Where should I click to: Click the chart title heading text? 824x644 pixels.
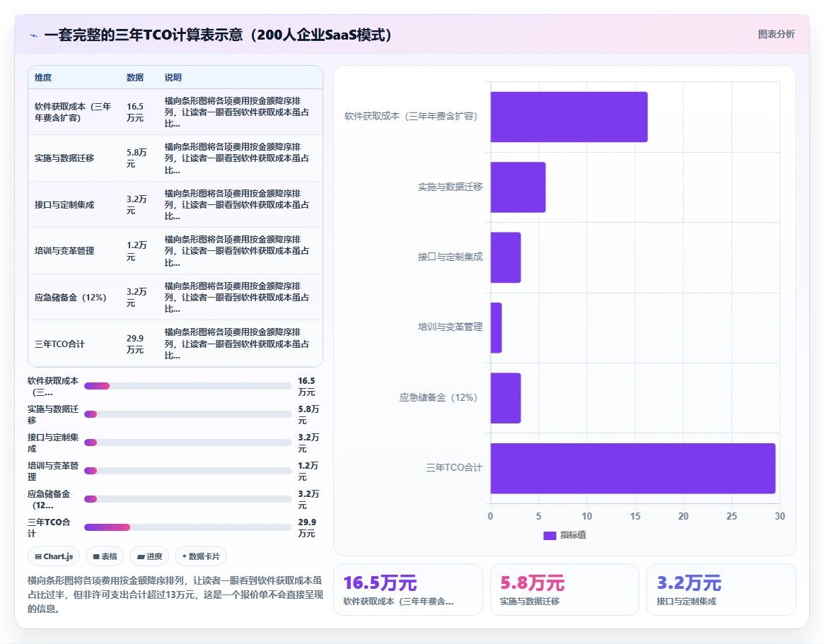coord(218,35)
